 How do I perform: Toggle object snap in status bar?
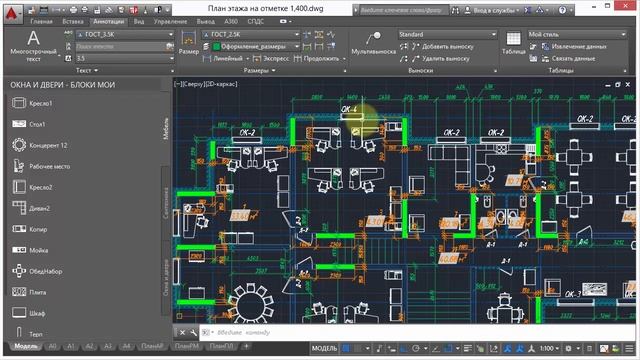[x=448, y=348]
